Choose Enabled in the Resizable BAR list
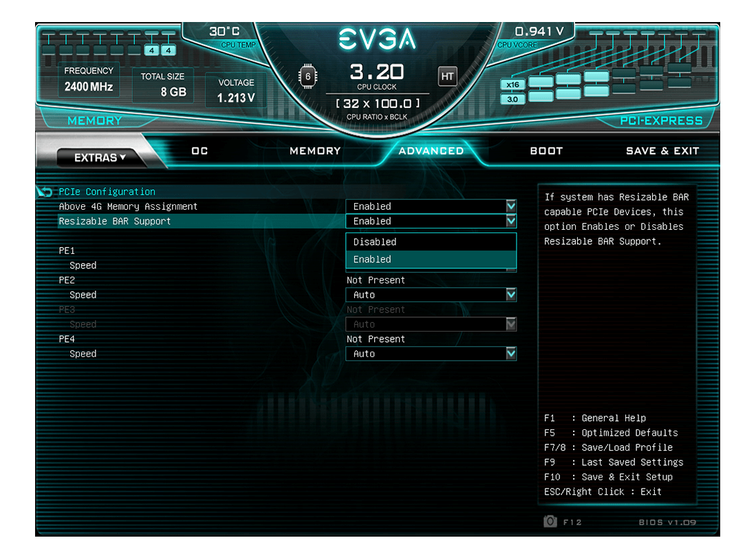Screen dimensions: 756x558 [431, 259]
